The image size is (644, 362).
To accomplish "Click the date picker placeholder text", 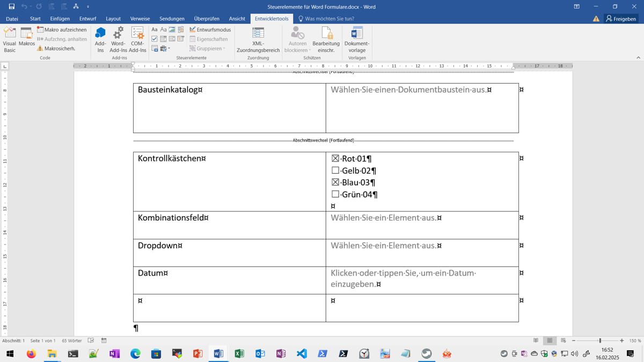I will point(403,278).
